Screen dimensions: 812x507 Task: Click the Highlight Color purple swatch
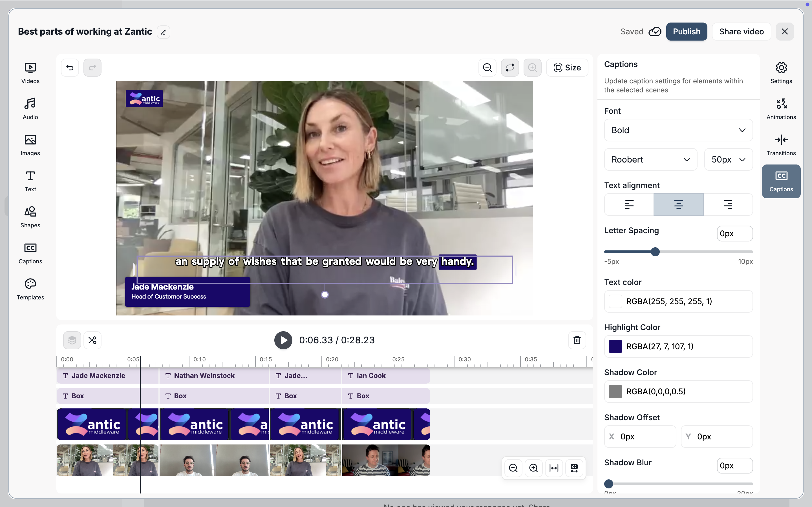[615, 346]
